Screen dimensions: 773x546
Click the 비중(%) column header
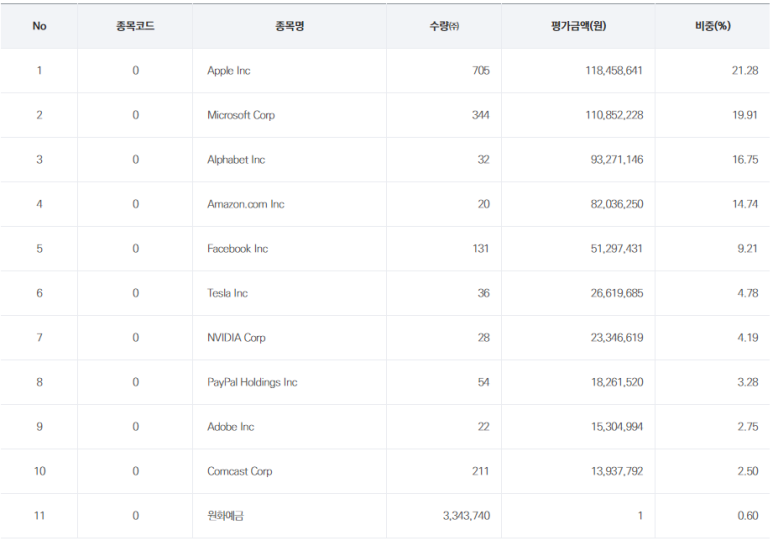coord(712,26)
